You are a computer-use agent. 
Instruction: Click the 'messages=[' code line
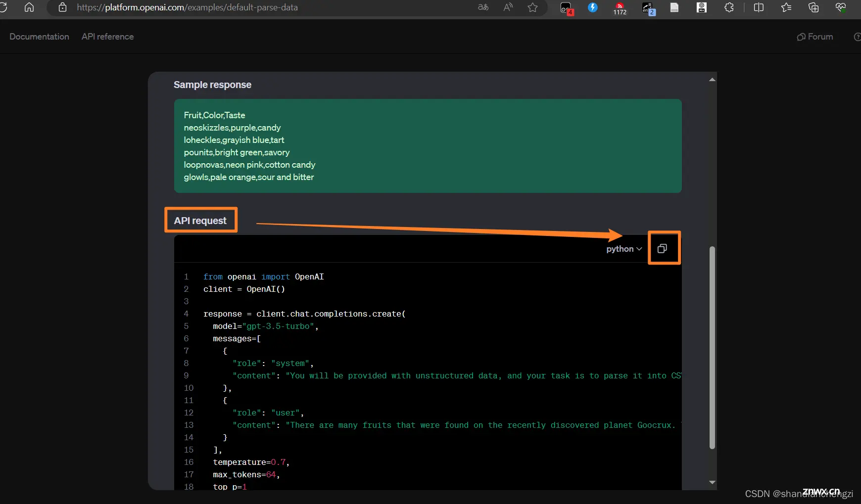237,339
